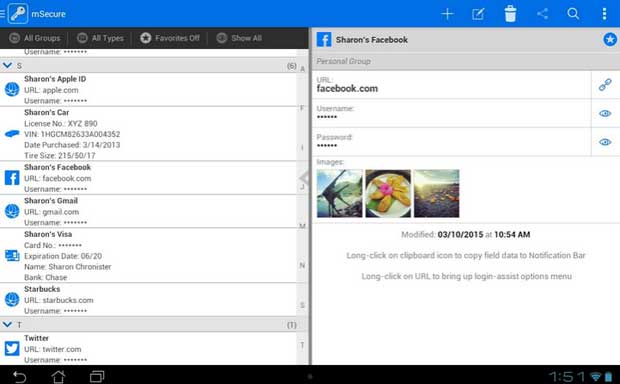
Task: Select Sharon's Facebook in the list
Action: pyautogui.click(x=148, y=178)
